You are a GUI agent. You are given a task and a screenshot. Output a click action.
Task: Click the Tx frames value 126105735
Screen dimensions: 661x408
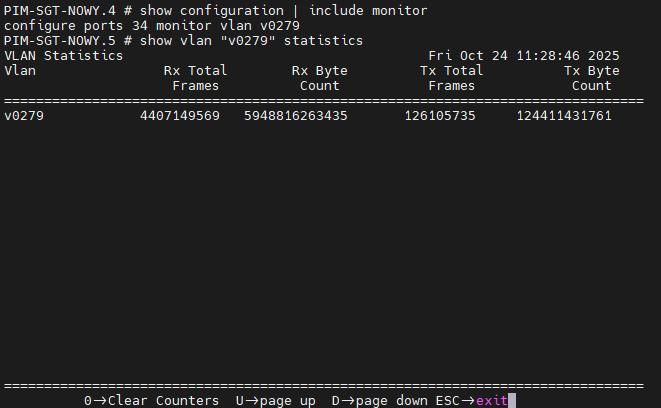[x=439, y=116]
